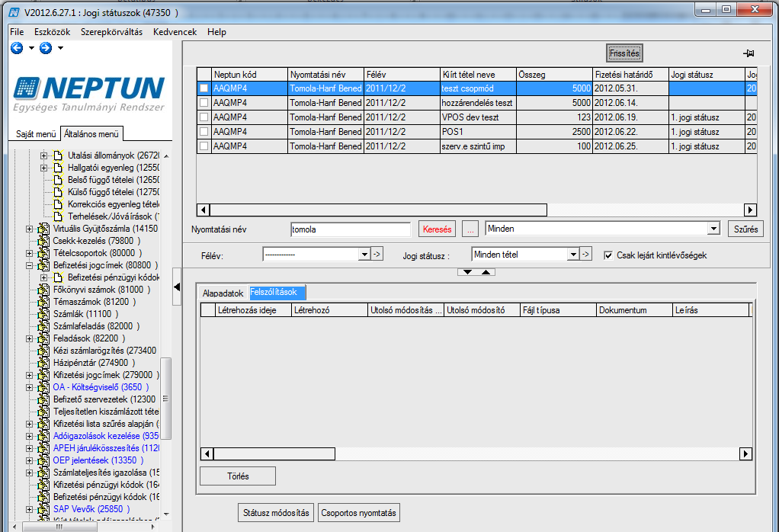Image resolution: width=779 pixels, height=532 pixels.
Task: Sort by the Fizetési határidő column header
Action: (630, 75)
